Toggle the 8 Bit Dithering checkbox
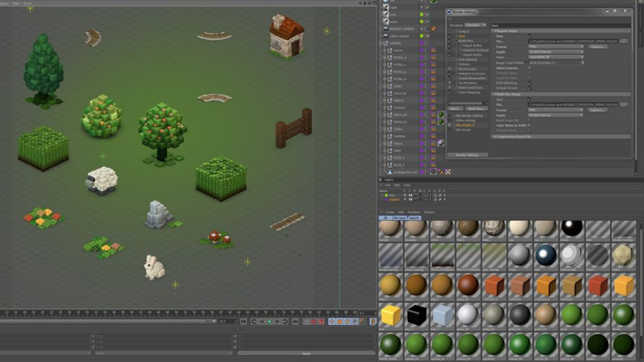The height and width of the screenshot is (362, 644). [529, 83]
